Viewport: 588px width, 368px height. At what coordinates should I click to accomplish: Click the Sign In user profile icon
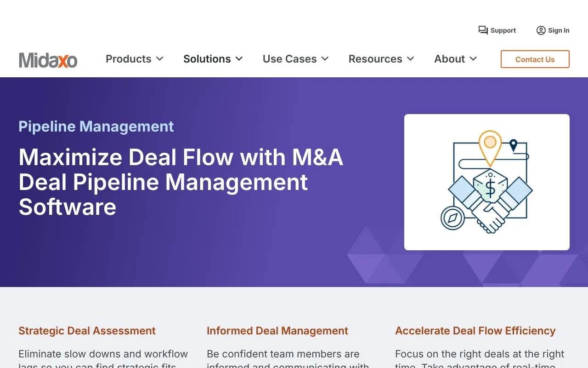tap(541, 30)
